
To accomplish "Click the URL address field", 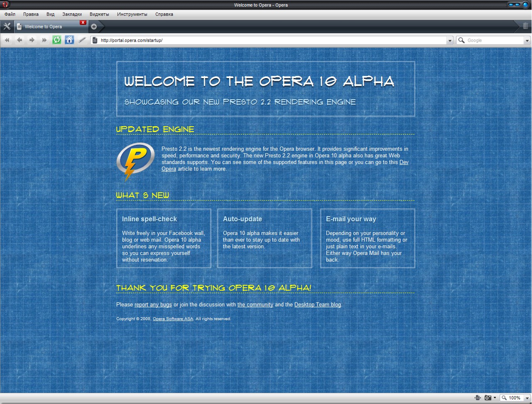I will point(272,40).
